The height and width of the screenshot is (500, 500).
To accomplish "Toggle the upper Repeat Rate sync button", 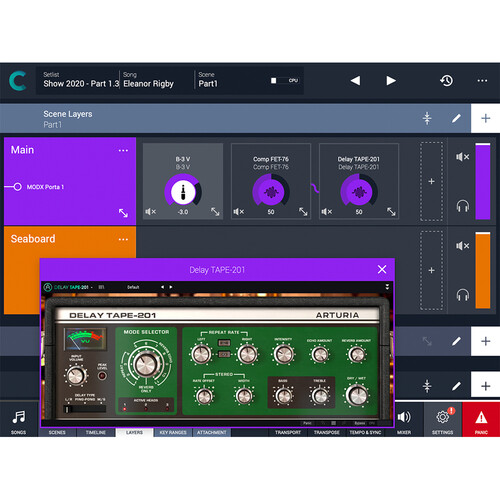I will tap(224, 343).
